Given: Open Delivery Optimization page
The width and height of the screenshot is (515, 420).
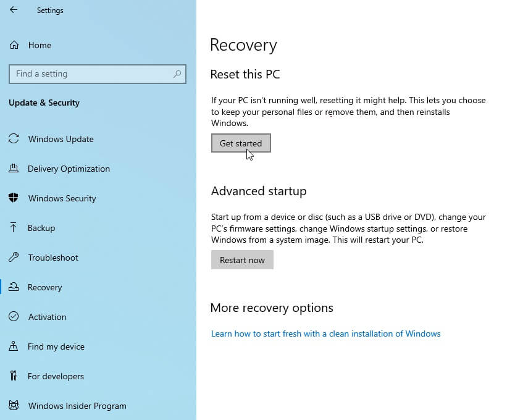Looking at the screenshot, I should (69, 169).
